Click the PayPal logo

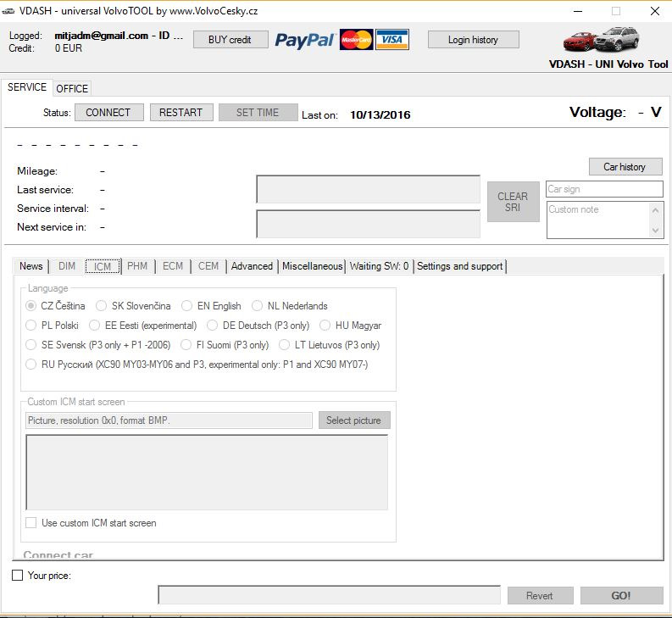point(304,40)
